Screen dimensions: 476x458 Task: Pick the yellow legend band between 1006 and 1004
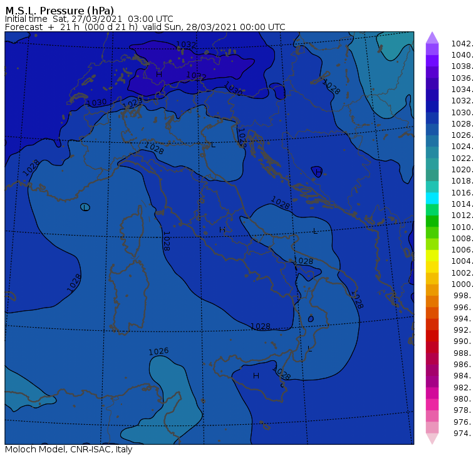[432, 256]
